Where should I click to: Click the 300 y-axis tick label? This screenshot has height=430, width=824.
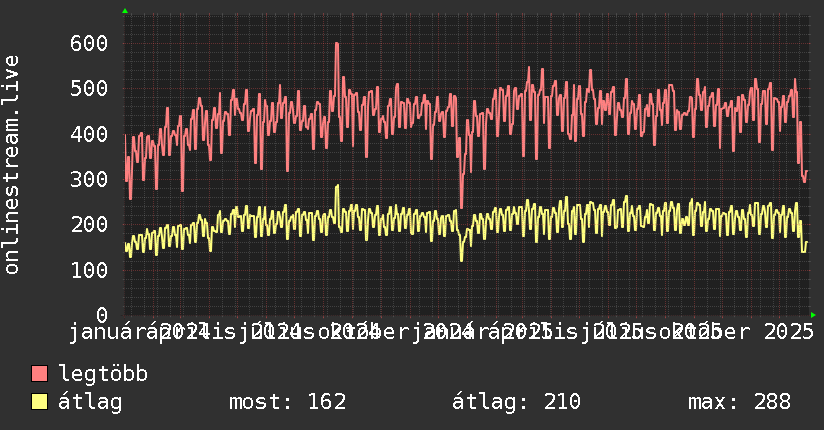89,179
